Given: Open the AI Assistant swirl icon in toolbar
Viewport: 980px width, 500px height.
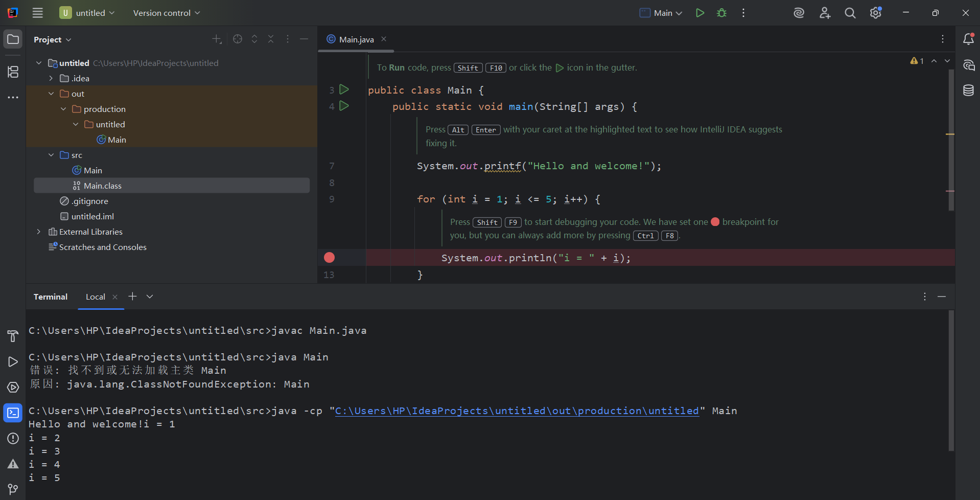Looking at the screenshot, I should coord(799,13).
